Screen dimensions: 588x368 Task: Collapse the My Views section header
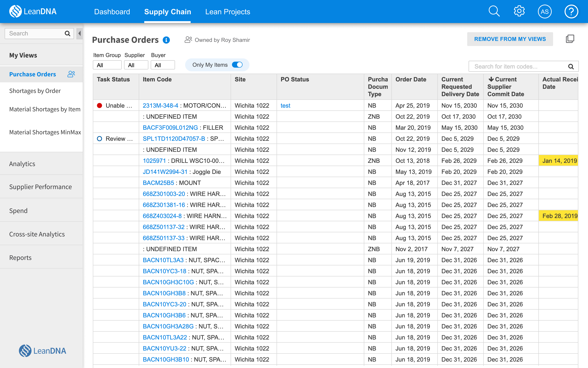pos(41,55)
